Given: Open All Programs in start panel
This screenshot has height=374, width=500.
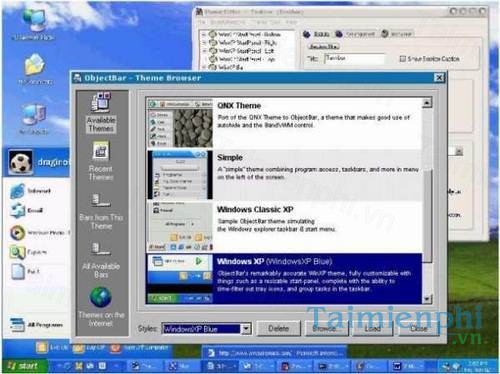Looking at the screenshot, I should click(x=36, y=325).
